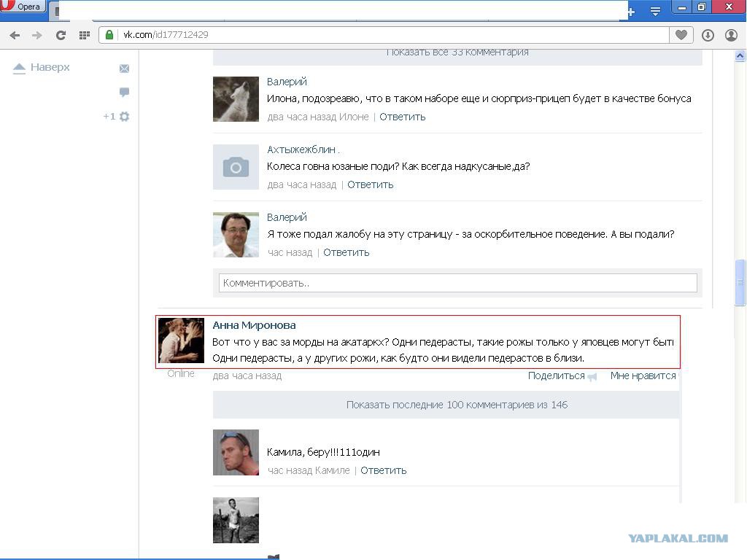Expand all 33 comments on the first post
The height and width of the screenshot is (560, 747).
click(x=457, y=52)
